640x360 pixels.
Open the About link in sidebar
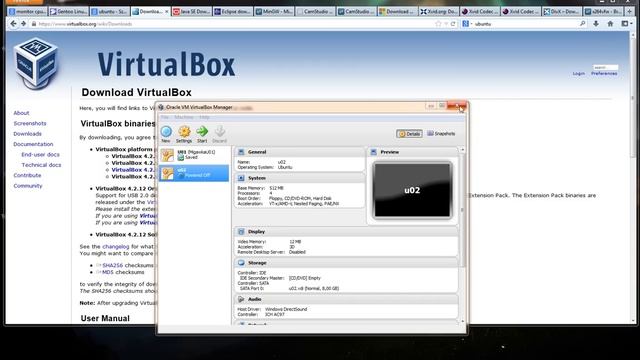21,113
